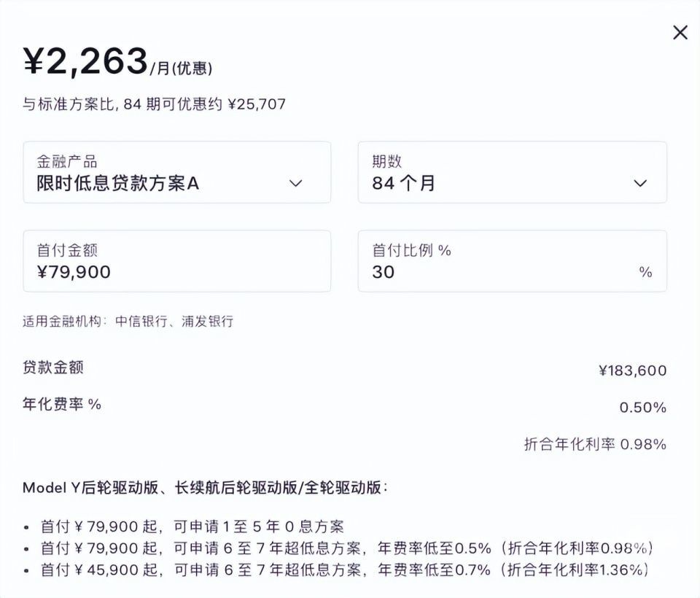Click the 折合年化利率 0.98% text
Viewport: 700px width, 598px height.
click(595, 443)
